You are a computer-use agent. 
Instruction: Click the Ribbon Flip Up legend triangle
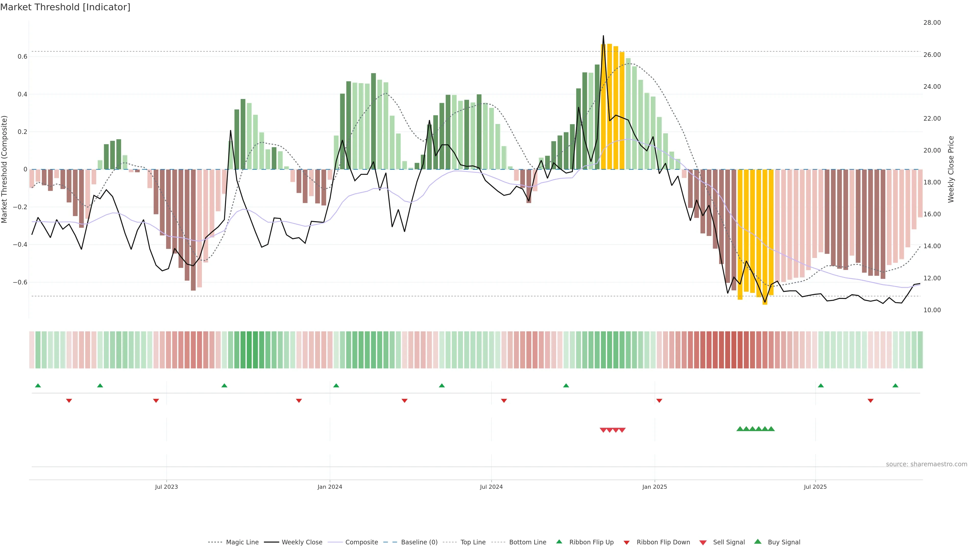(x=559, y=542)
